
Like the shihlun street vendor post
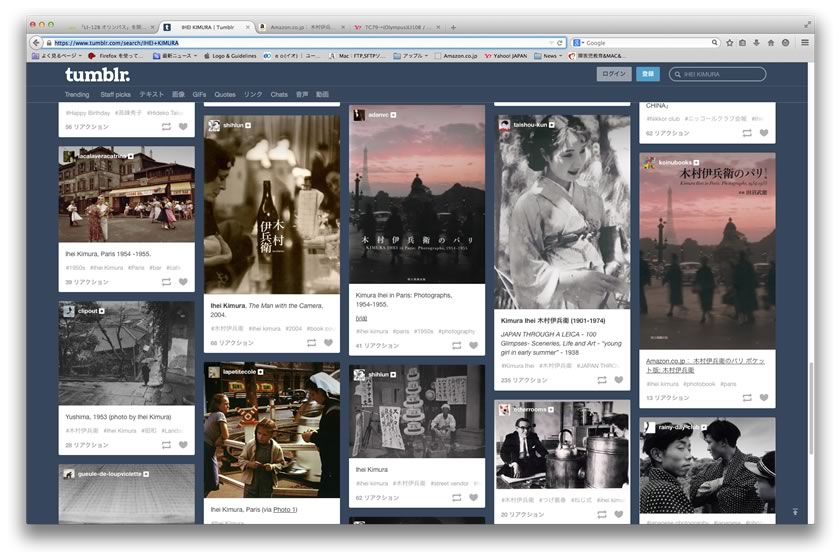[x=474, y=497]
